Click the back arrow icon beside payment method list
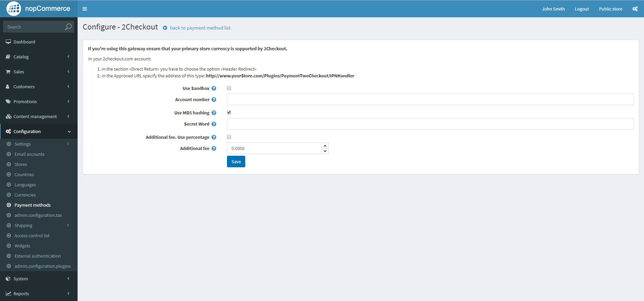 (165, 28)
